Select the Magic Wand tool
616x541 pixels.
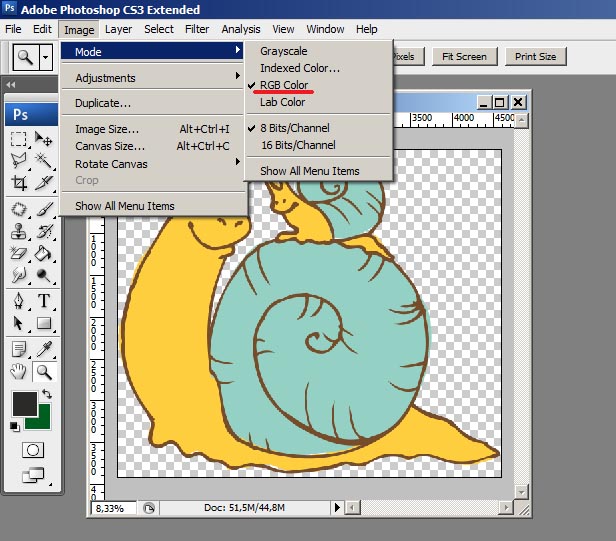44,160
